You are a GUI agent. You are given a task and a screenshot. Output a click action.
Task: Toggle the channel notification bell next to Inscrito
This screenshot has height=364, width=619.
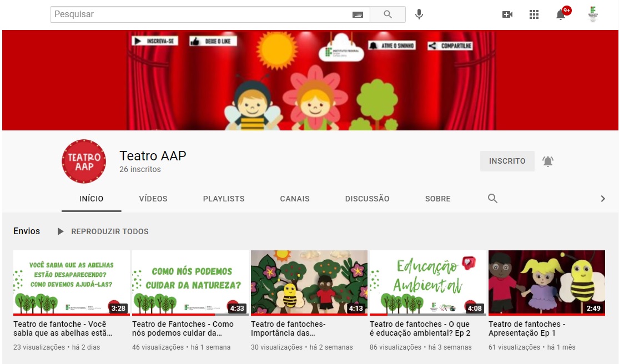click(548, 161)
